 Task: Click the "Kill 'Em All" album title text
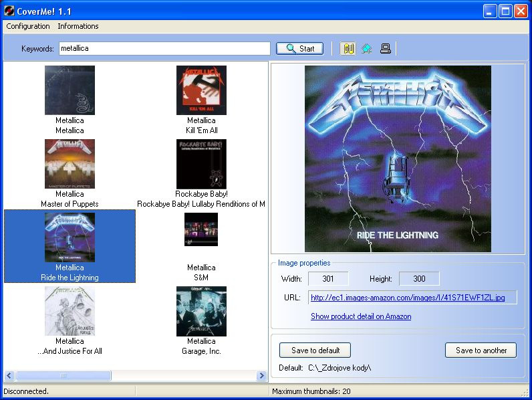point(202,130)
